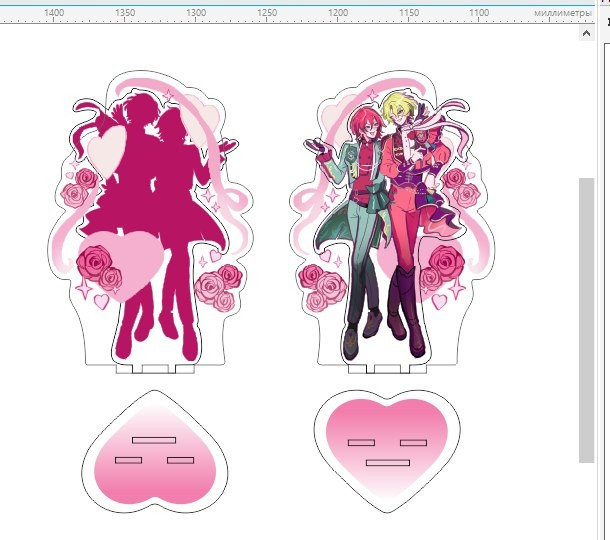Click the top slot in inverted heart base
The image size is (610, 540).
point(154,440)
